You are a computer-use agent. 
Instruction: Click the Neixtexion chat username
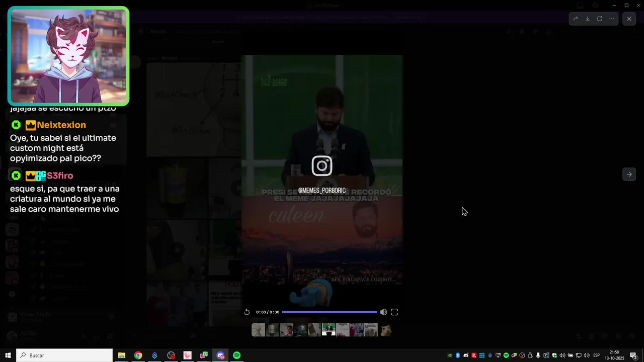click(x=61, y=125)
